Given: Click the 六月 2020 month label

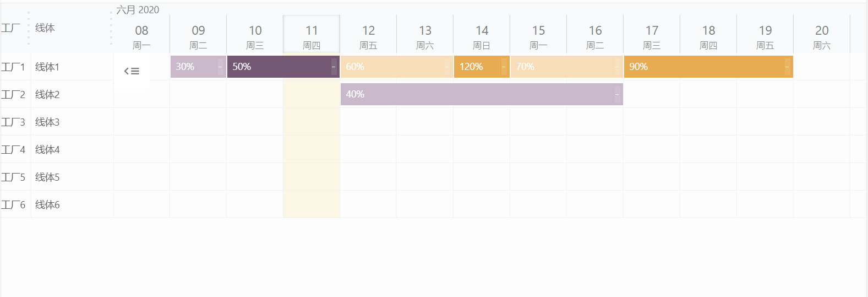Looking at the screenshot, I should [x=138, y=10].
